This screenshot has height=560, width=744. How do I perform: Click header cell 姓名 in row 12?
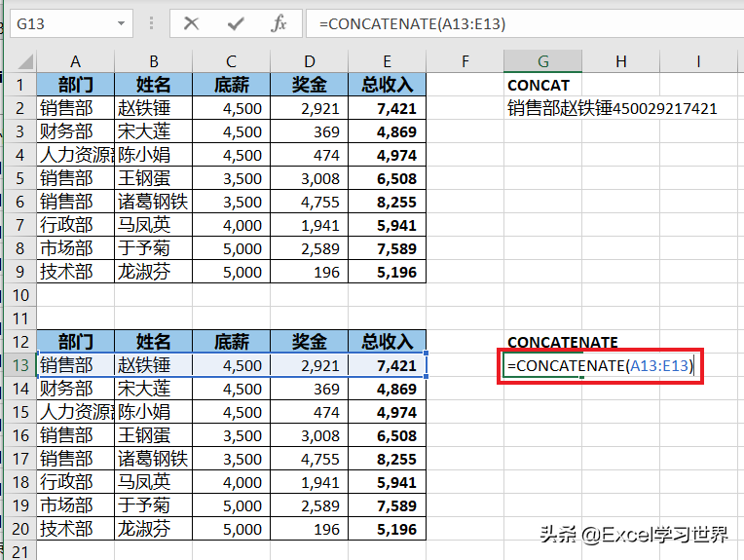153,342
